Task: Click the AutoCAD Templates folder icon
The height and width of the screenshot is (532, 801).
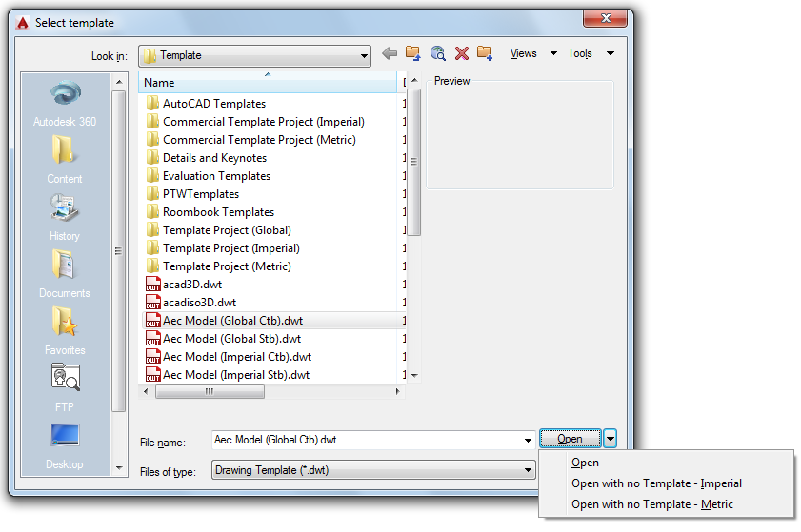Action: point(152,103)
